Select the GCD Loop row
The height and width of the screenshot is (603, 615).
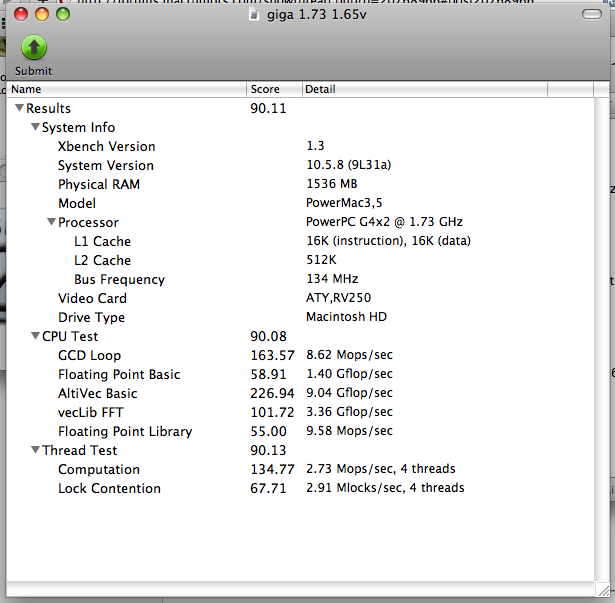coord(300,355)
